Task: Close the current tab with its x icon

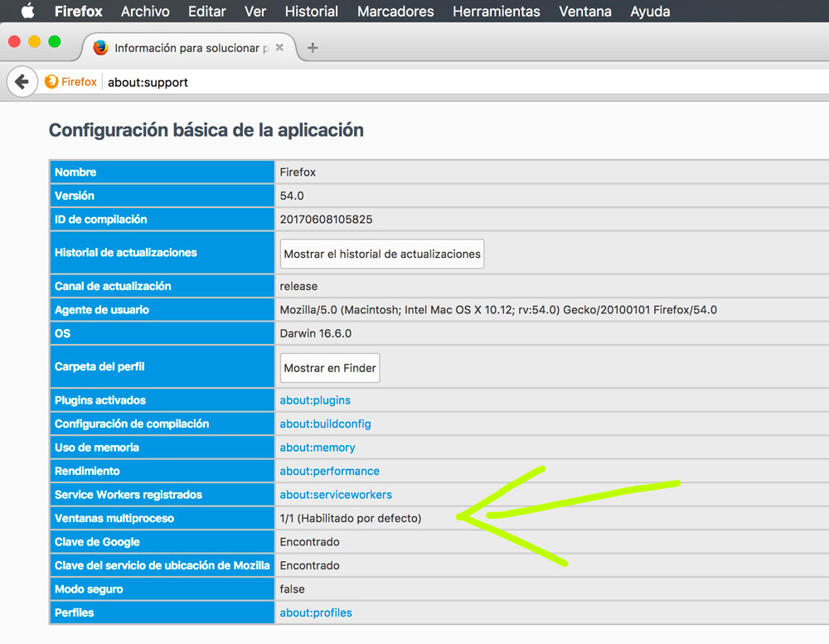Action: (x=279, y=47)
